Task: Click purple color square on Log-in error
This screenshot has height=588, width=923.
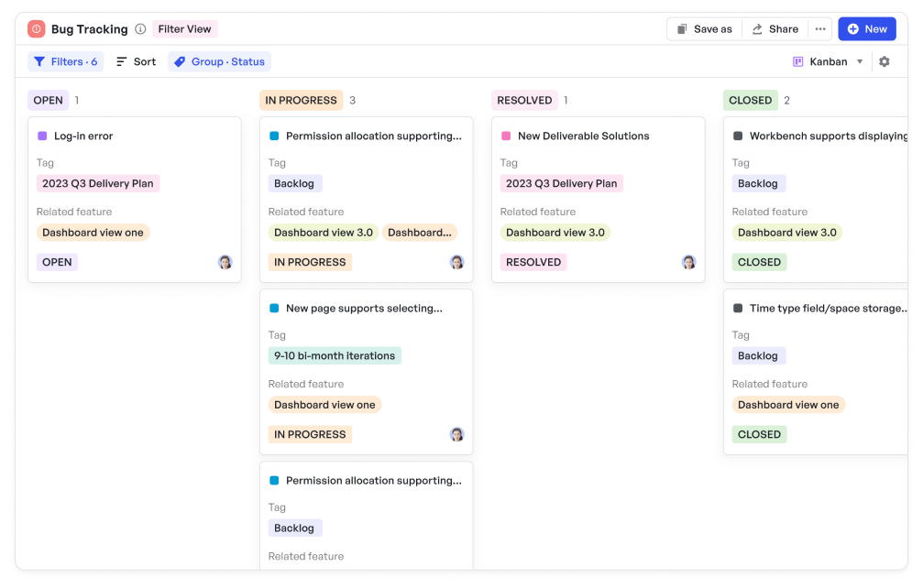Action: pos(42,136)
